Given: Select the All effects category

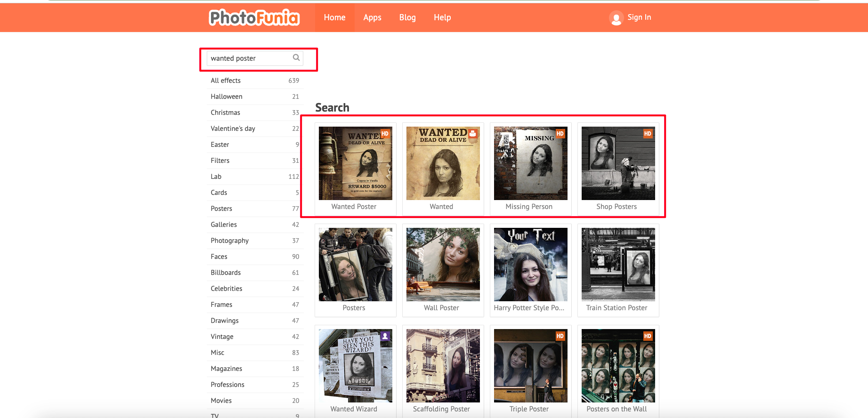Looking at the screenshot, I should coord(255,80).
